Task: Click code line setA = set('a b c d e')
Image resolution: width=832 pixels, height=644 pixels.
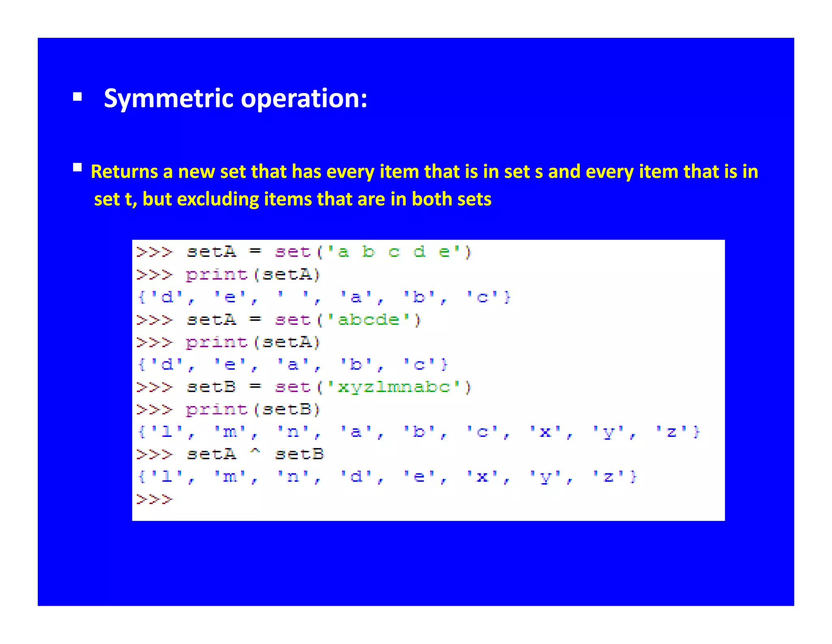Action: point(303,252)
